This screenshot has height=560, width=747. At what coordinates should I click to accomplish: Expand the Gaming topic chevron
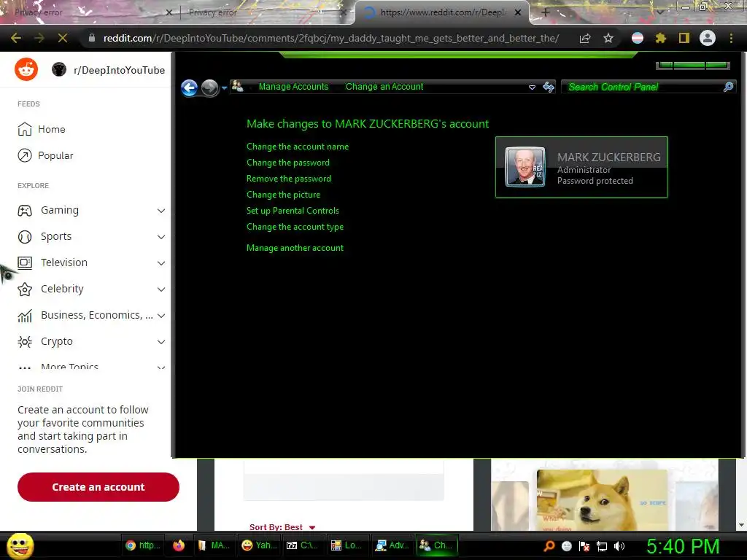[161, 211]
